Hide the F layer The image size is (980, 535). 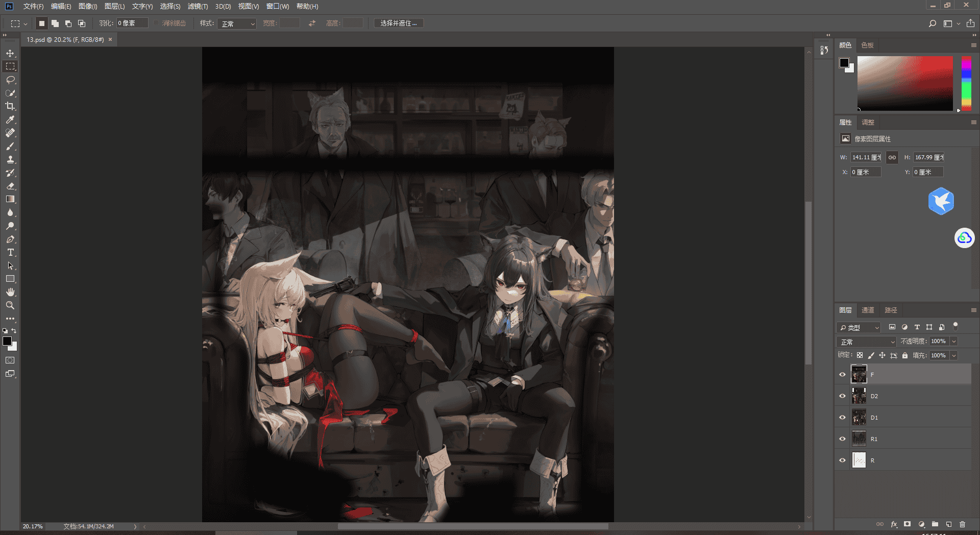[842, 374]
